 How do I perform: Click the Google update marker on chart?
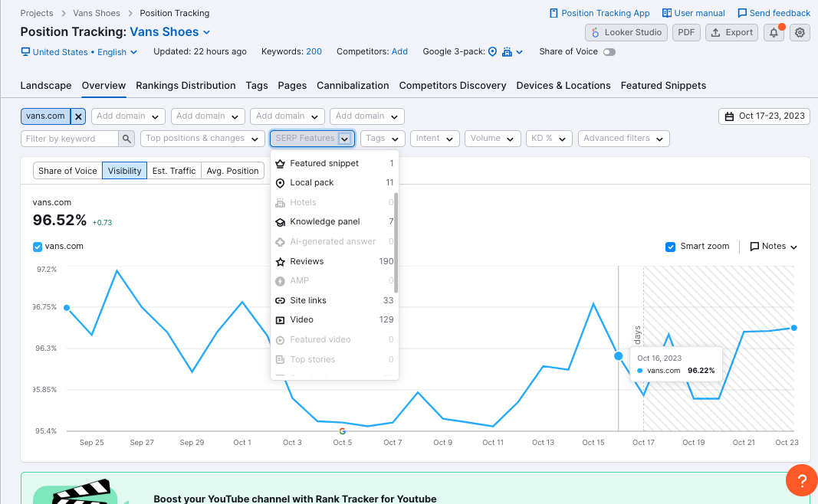click(342, 431)
